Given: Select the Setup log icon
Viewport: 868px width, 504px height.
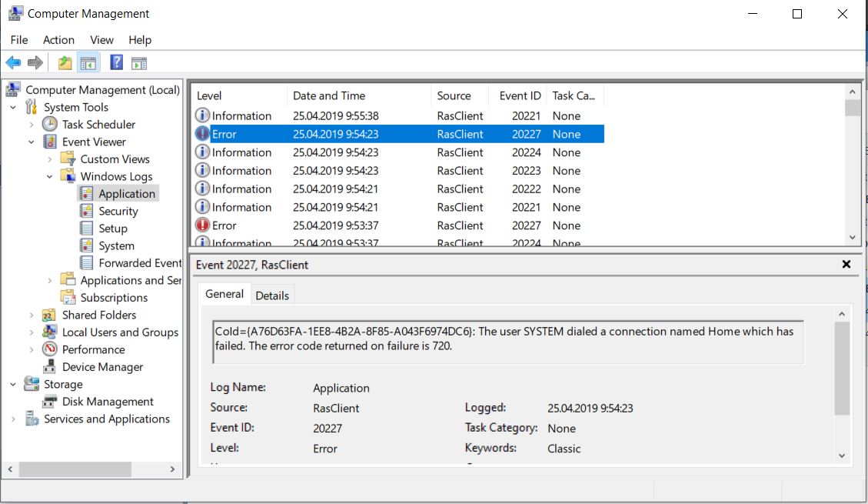Looking at the screenshot, I should point(86,229).
